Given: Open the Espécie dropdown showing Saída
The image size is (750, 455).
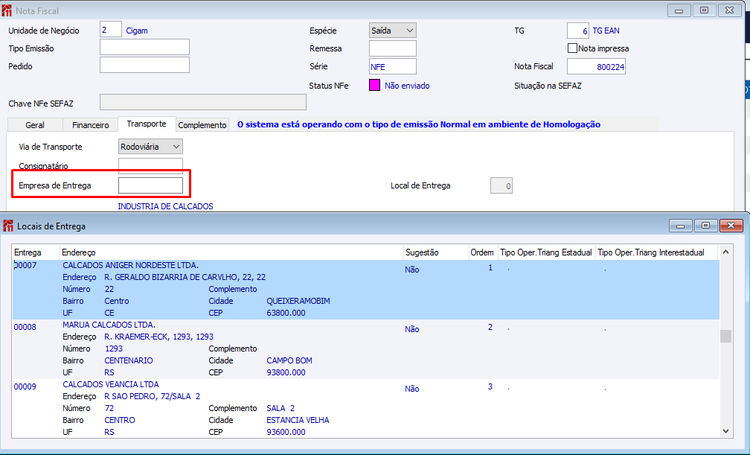Looking at the screenshot, I should (393, 30).
